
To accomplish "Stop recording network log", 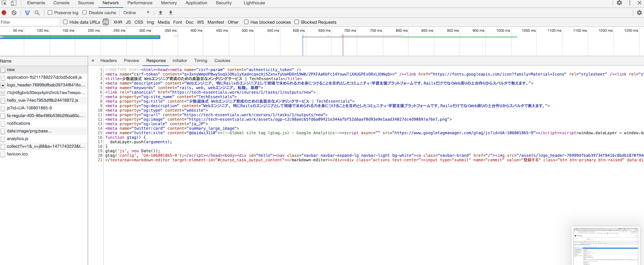I will (x=4, y=12).
